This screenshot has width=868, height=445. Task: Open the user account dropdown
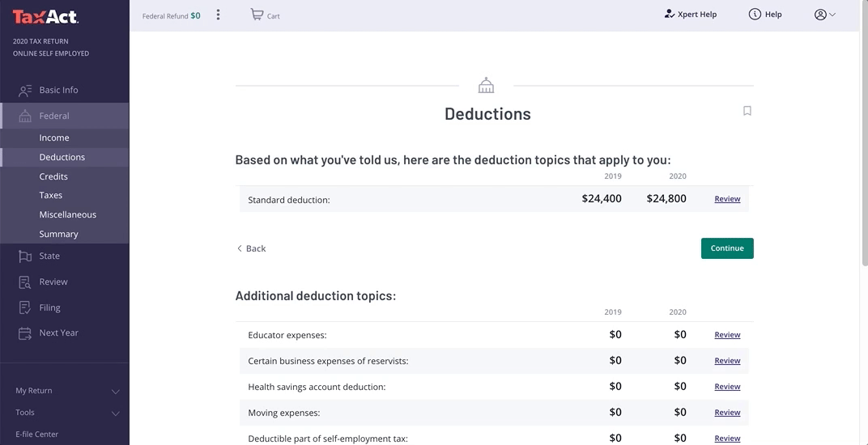[825, 15]
